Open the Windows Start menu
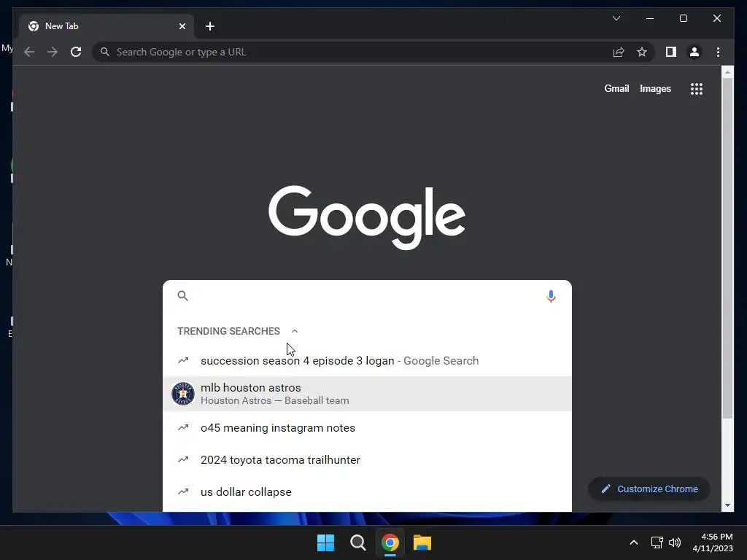This screenshot has width=747, height=560. (326, 542)
